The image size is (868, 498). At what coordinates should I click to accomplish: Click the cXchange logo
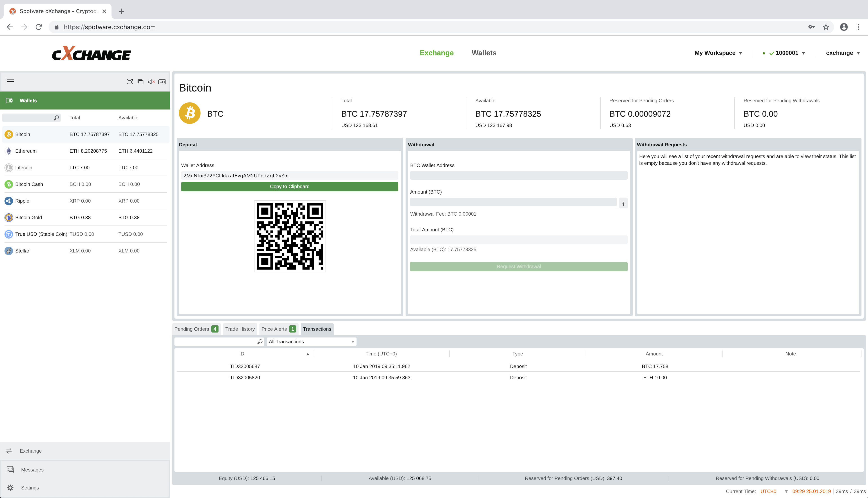pos(91,53)
